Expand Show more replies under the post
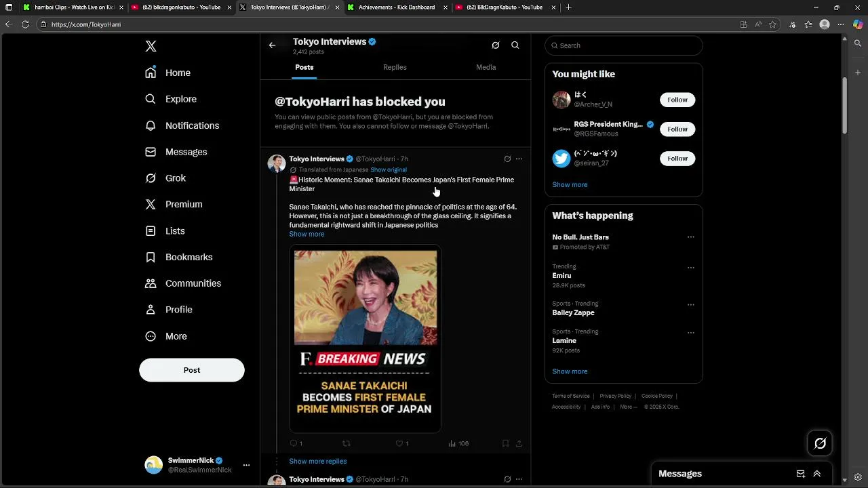Screen dimensions: 868x488 (x=317, y=461)
